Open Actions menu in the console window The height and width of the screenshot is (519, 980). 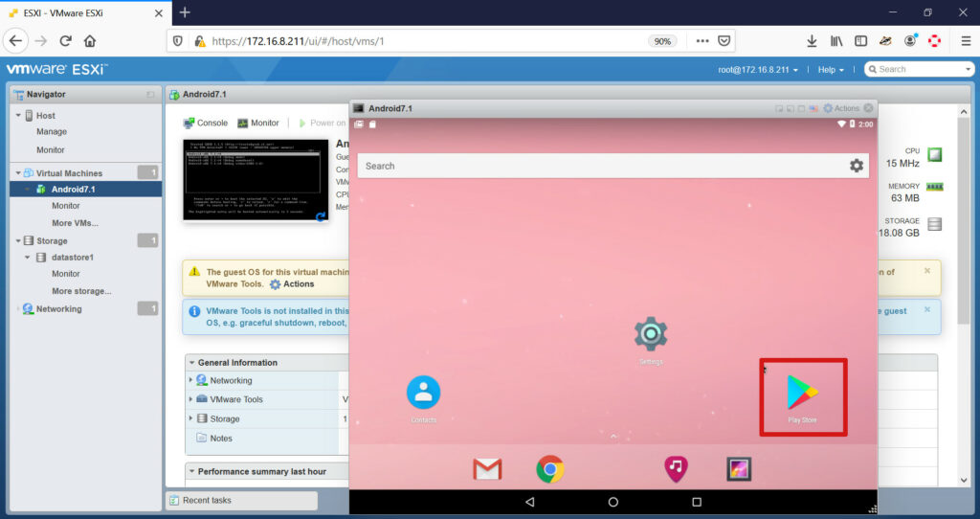(x=841, y=108)
